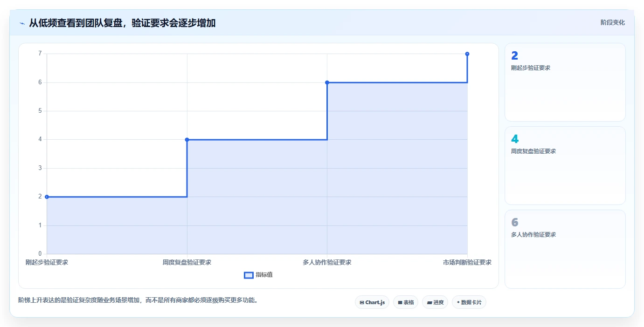The height and width of the screenshot is (327, 644).
Task: Click the 市场判断验证要求 x-axis label
Action: pyautogui.click(x=467, y=262)
